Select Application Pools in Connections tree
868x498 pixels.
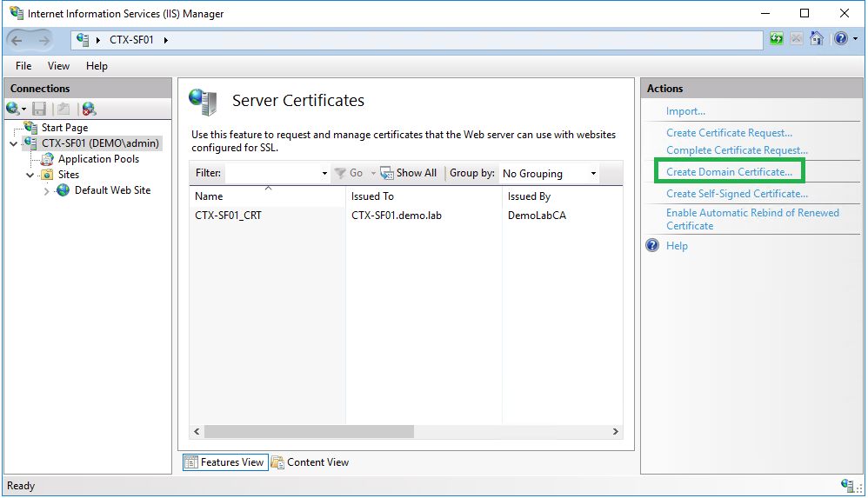pos(97,159)
